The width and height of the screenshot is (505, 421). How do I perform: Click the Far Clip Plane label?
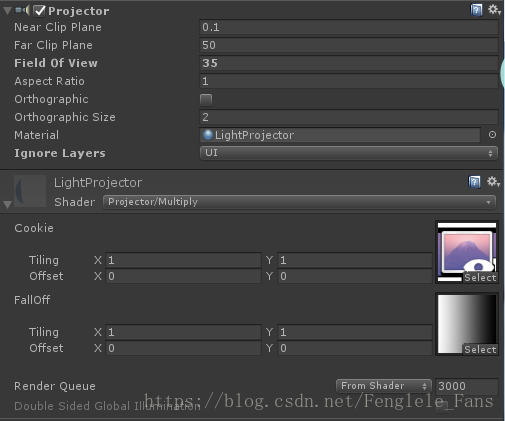(53, 45)
